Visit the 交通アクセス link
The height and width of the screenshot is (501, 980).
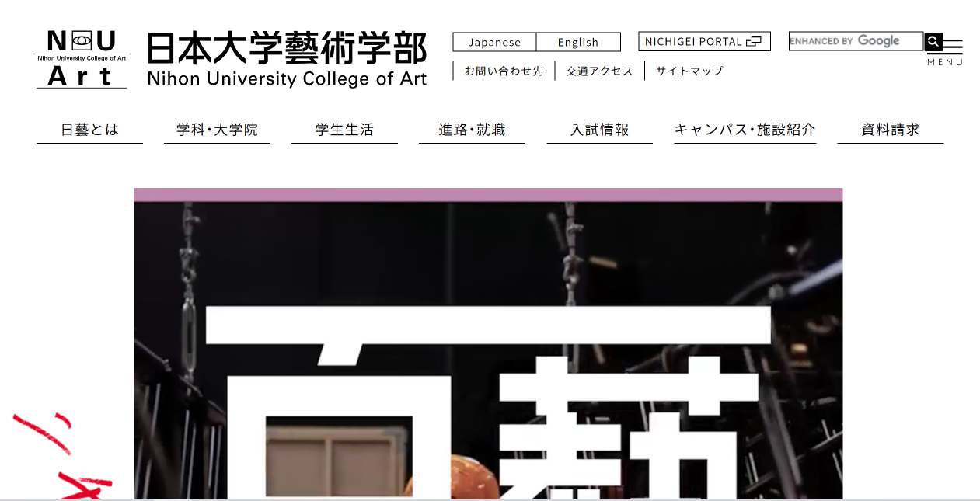click(x=599, y=71)
